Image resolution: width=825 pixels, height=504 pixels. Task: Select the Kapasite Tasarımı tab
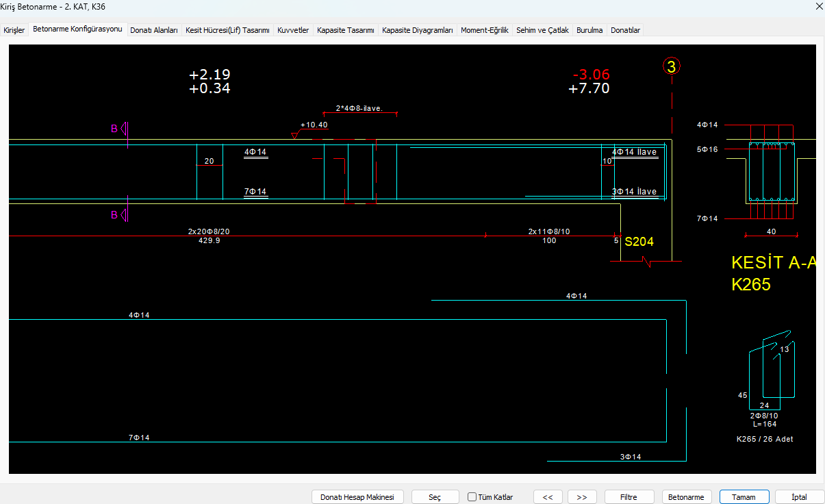(x=346, y=31)
